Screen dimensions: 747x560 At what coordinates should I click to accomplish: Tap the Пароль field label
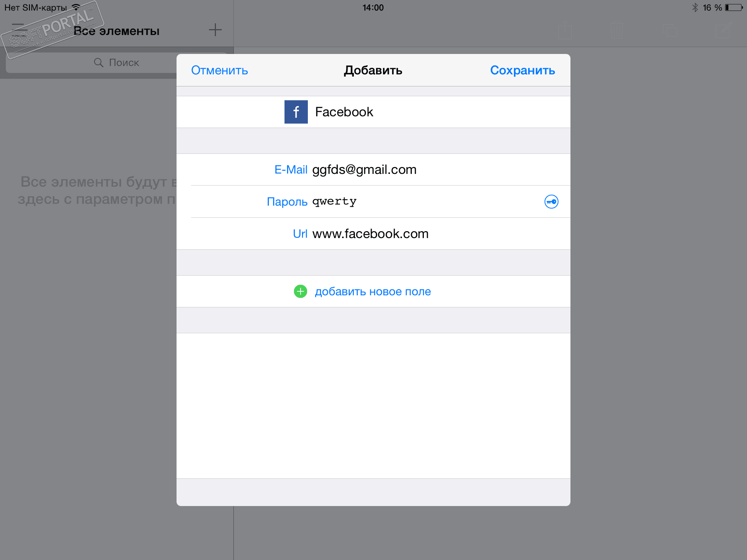point(287,202)
